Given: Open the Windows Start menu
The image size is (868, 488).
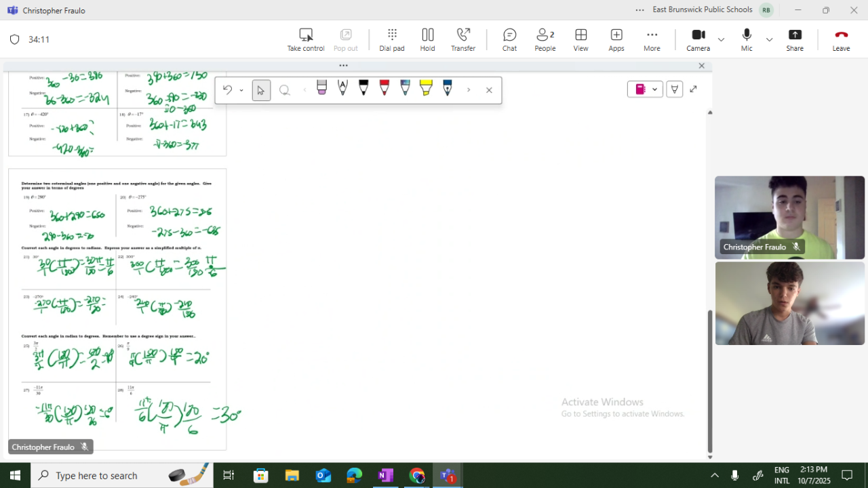Looking at the screenshot, I should click(x=15, y=475).
